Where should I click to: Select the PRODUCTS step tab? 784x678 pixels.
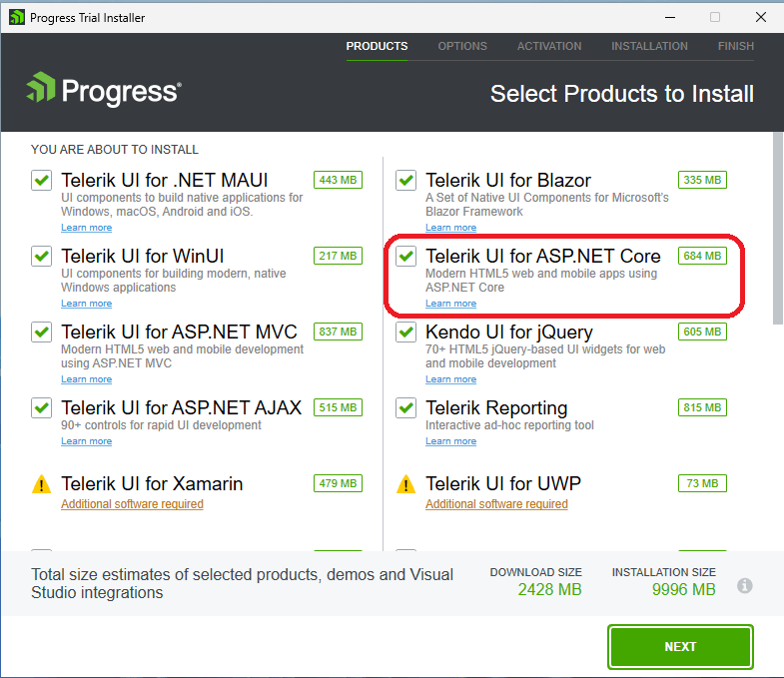pos(377,46)
